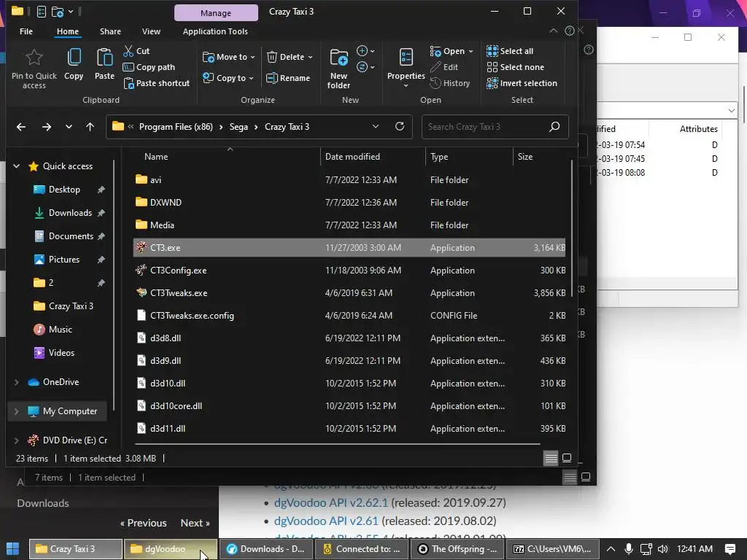The image size is (747, 560).
Task: Expand the Open button dropdown arrow
Action: pos(471,51)
